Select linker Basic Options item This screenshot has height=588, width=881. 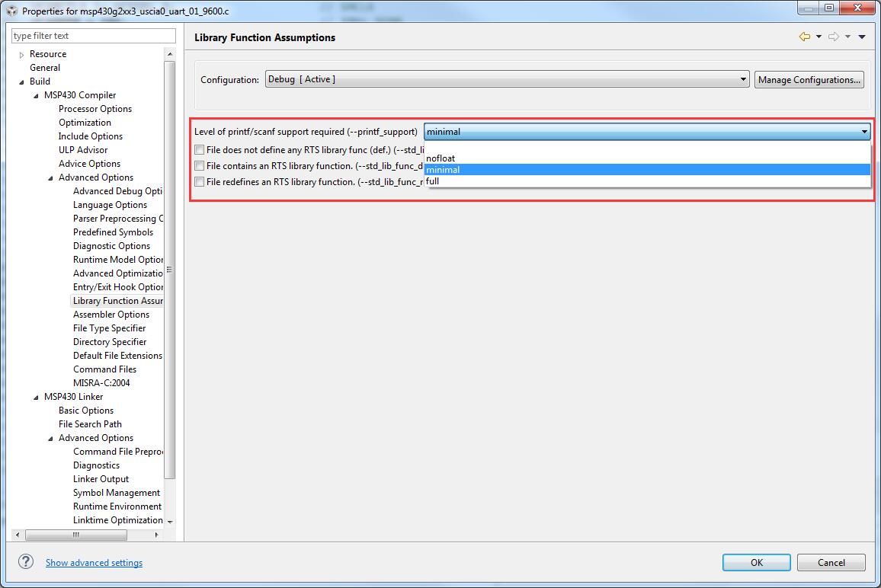coord(86,411)
